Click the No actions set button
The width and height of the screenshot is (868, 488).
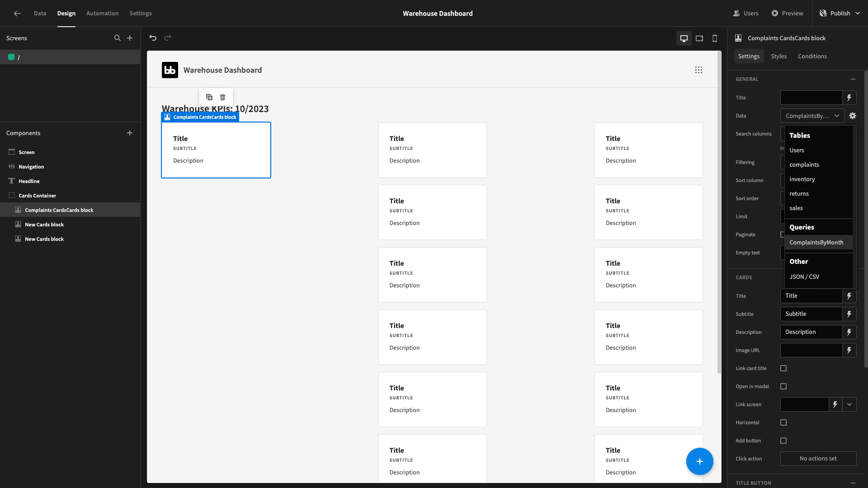tap(818, 459)
